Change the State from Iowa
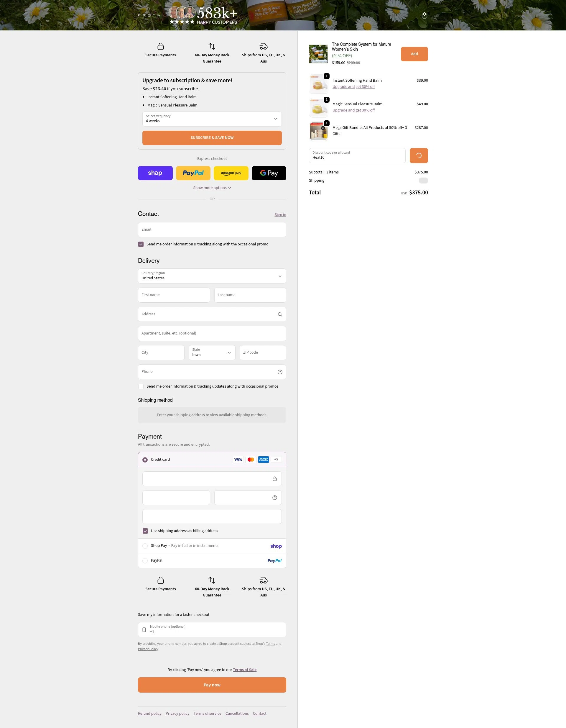 [x=212, y=352]
